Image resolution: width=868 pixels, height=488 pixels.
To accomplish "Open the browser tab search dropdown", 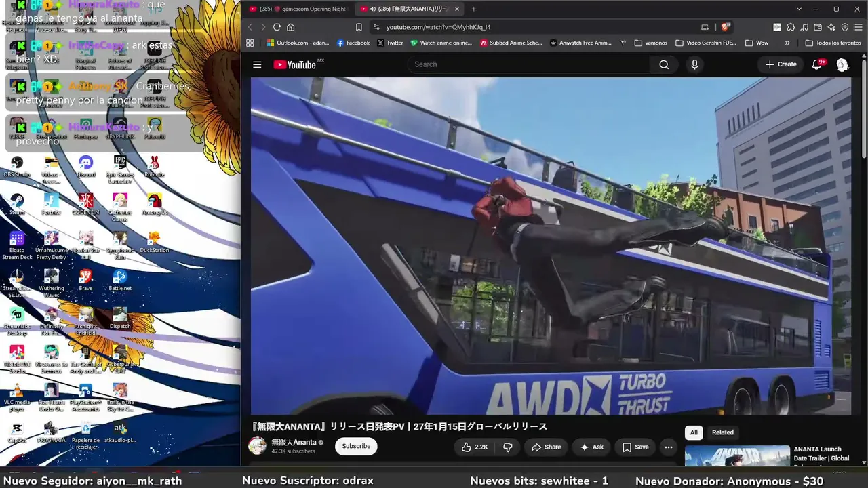I will [800, 9].
